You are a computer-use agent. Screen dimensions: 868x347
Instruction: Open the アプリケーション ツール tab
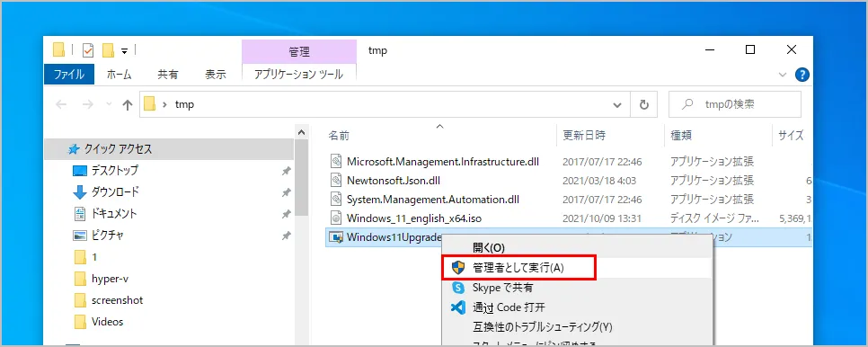[299, 74]
